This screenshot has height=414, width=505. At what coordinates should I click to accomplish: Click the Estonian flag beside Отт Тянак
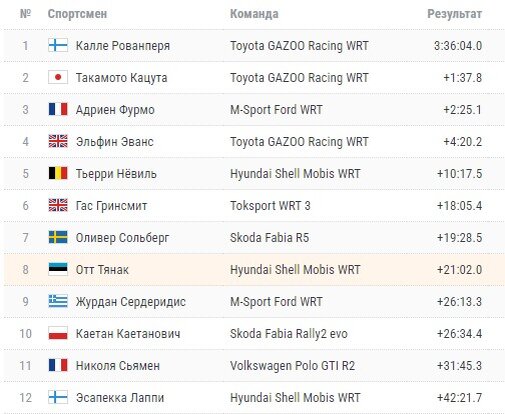coord(58,269)
